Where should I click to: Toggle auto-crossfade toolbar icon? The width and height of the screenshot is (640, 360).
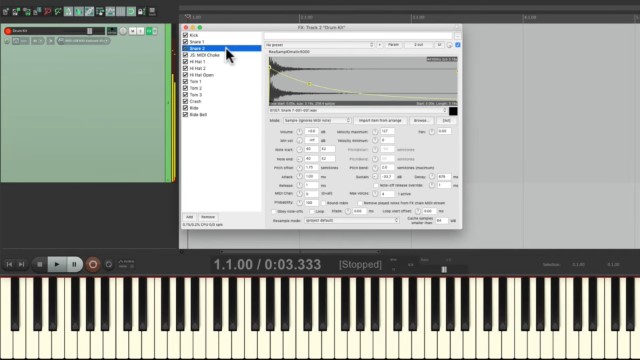pos(79,11)
